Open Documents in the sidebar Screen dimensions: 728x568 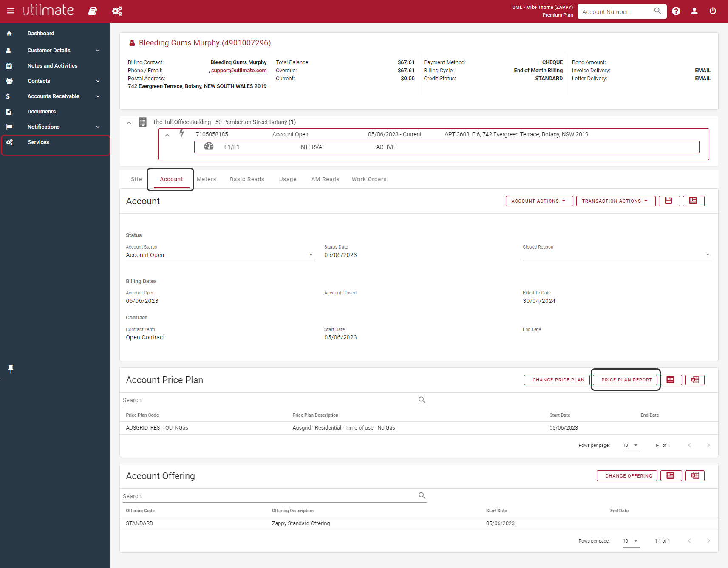[x=41, y=112]
